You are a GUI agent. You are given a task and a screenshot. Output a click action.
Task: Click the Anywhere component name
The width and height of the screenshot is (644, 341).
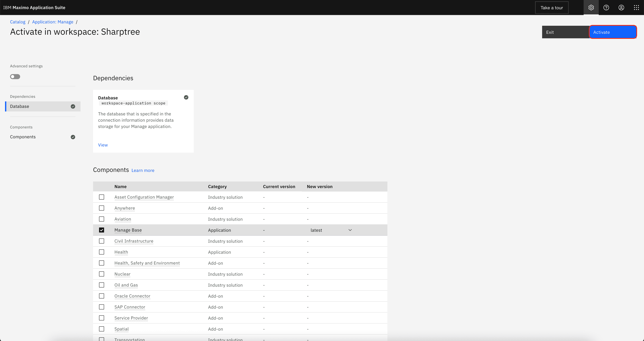[x=125, y=208]
